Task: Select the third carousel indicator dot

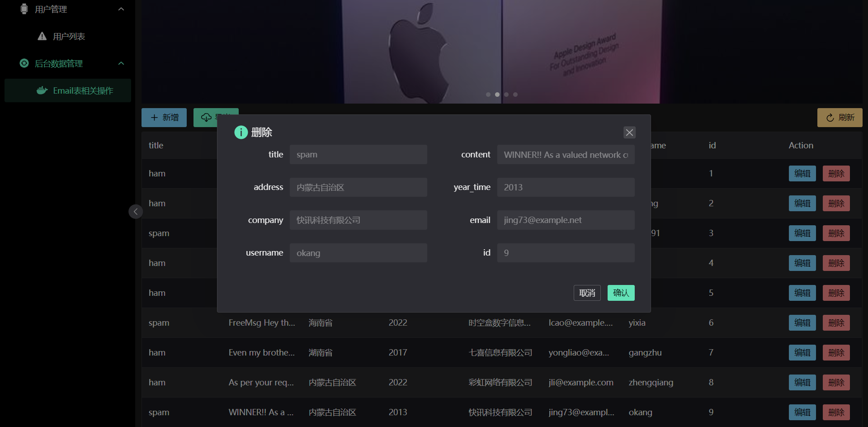Action: (x=506, y=95)
